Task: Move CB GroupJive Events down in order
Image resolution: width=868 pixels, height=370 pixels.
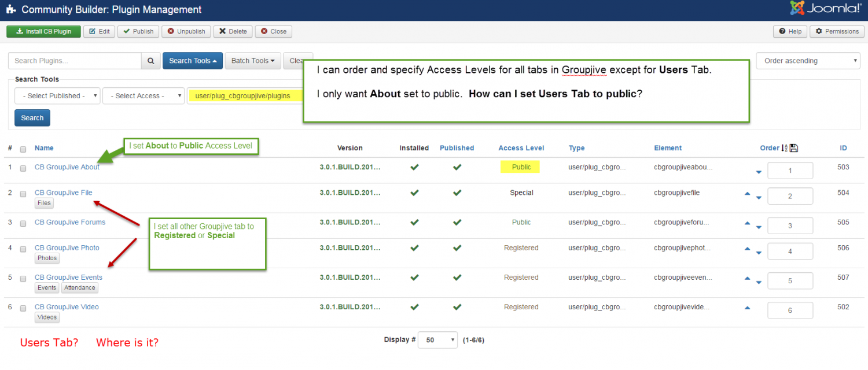Action: 759,283
